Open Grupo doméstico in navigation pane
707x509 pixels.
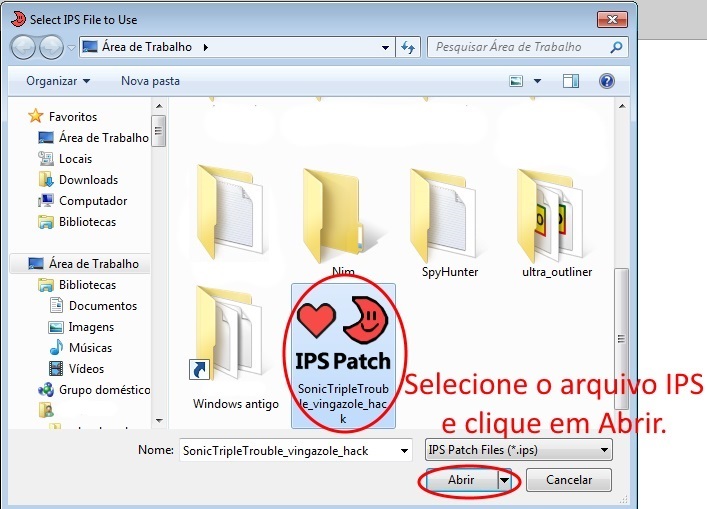[94, 390]
